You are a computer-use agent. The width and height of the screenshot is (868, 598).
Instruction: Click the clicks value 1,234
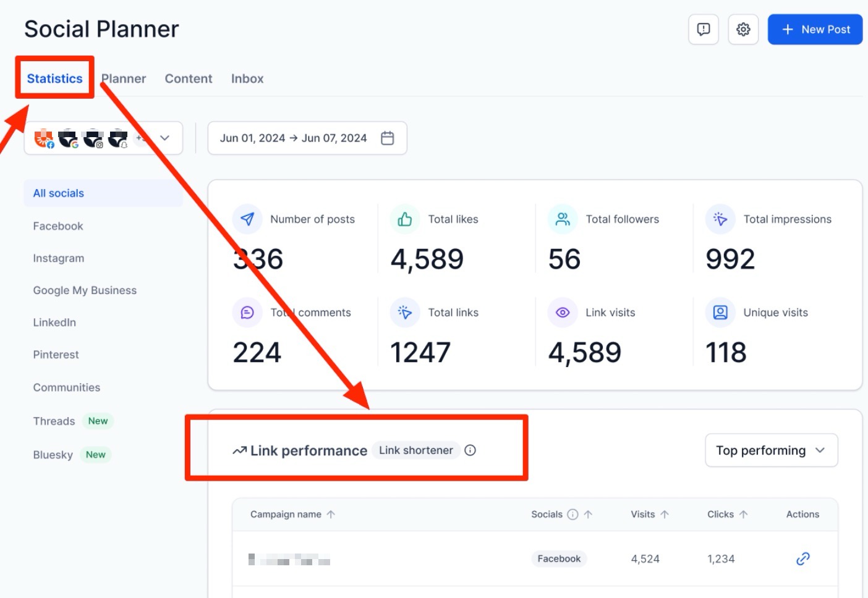(721, 559)
